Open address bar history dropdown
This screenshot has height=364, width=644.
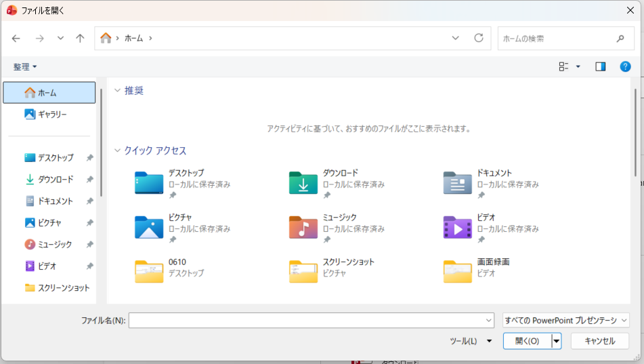coord(456,38)
